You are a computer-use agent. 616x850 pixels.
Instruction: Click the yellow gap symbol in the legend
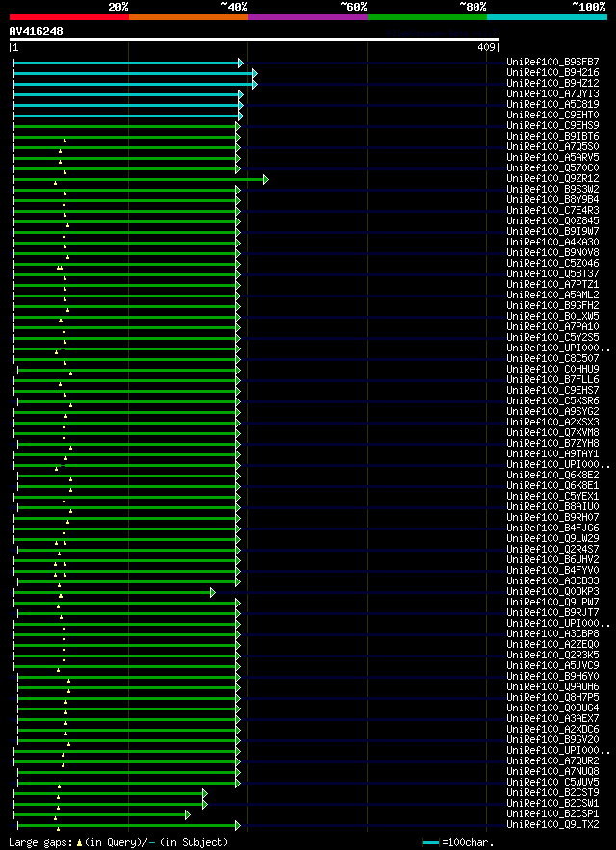(79, 842)
